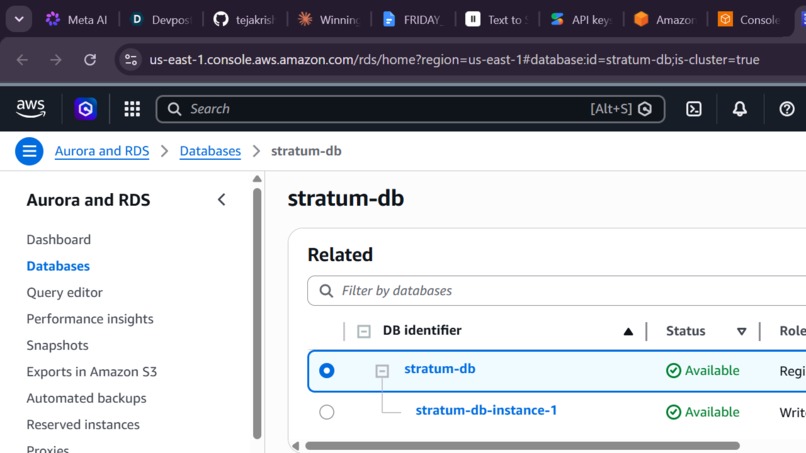The height and width of the screenshot is (453, 806).
Task: Toggle the blue hamburger navigation menu
Action: [x=29, y=151]
